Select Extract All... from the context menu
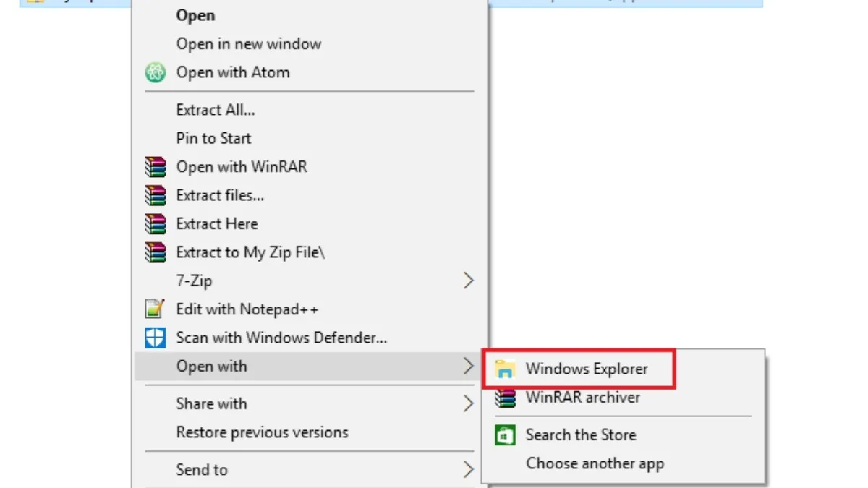The height and width of the screenshot is (488, 868). click(216, 110)
